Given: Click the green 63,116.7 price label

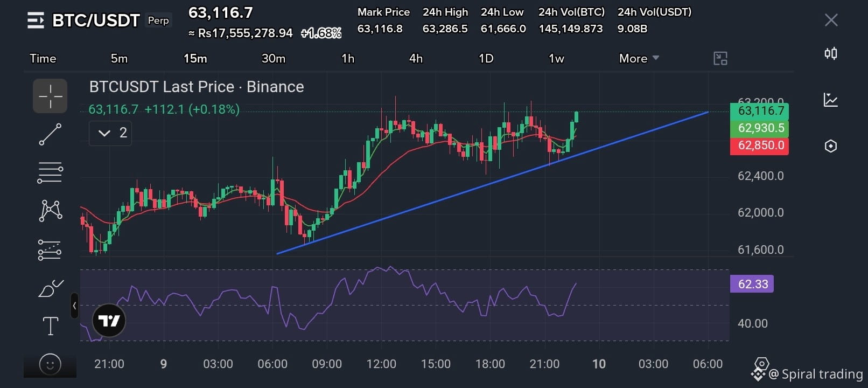Looking at the screenshot, I should coord(759,111).
